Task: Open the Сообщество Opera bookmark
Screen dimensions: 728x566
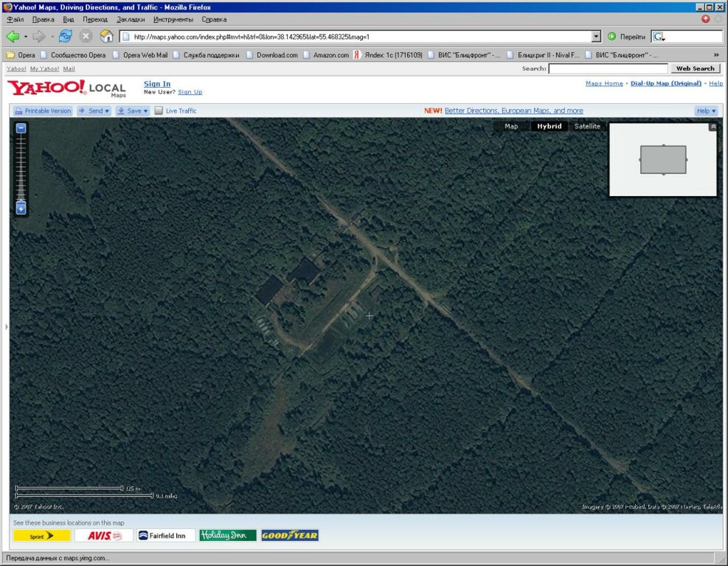Action: [73, 55]
